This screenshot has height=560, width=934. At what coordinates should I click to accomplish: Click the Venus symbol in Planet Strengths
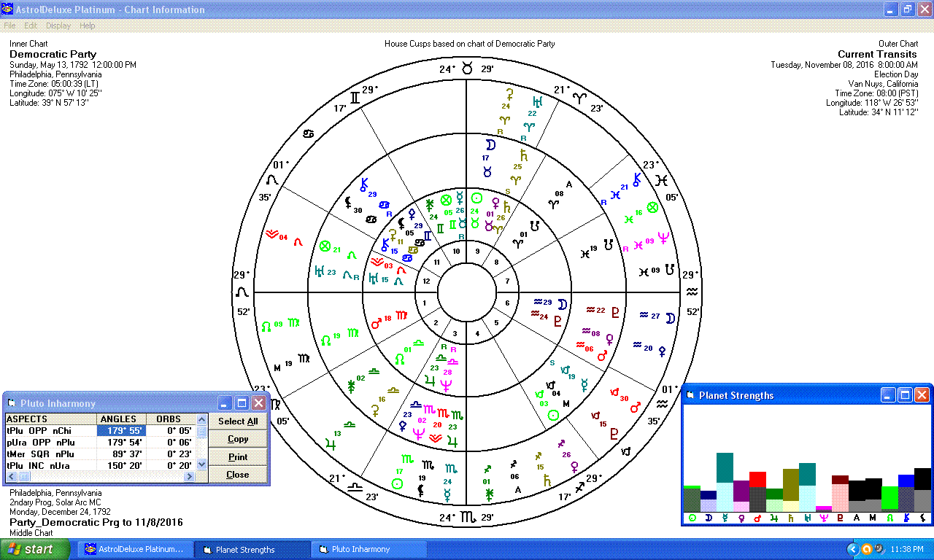(x=741, y=518)
